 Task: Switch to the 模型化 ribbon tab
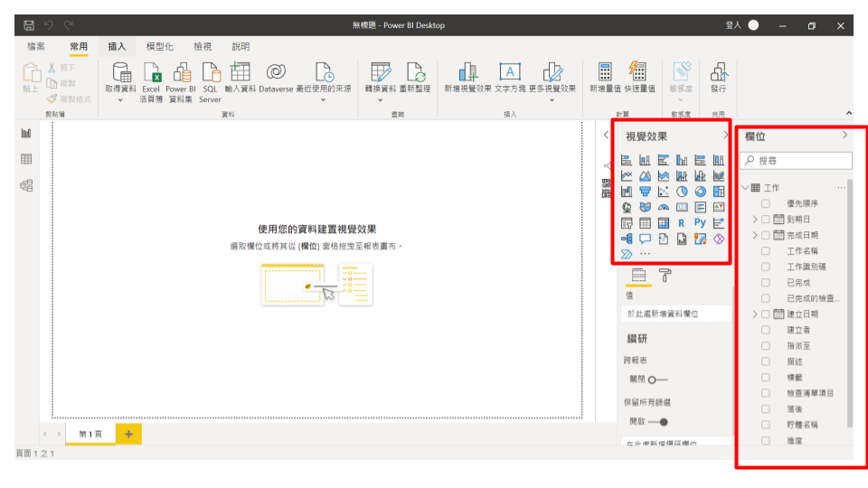tap(159, 46)
